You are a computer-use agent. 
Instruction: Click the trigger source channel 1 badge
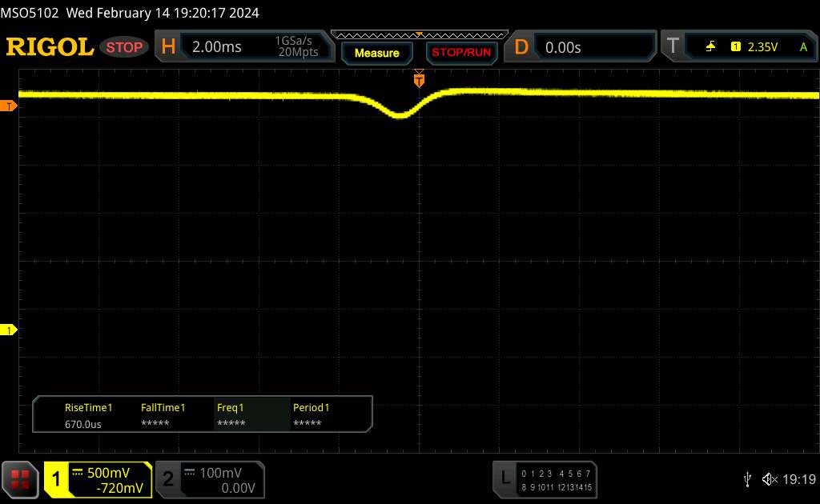click(x=735, y=46)
